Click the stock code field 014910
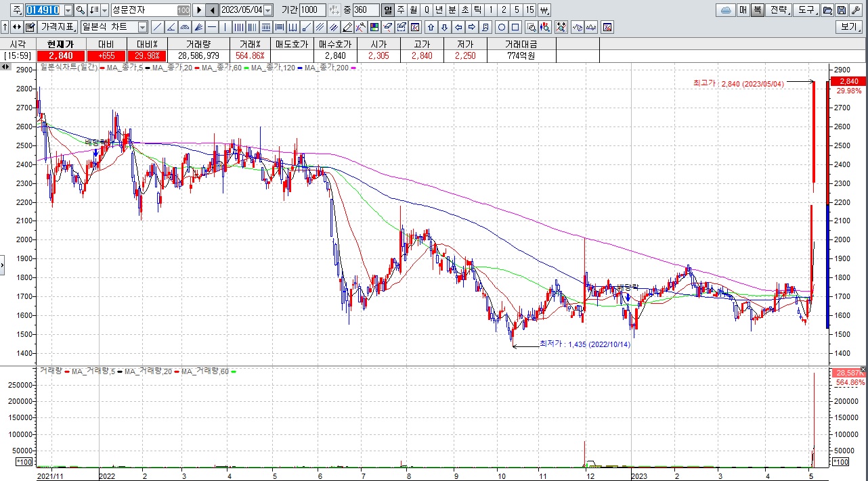868x481 pixels. coord(43,10)
